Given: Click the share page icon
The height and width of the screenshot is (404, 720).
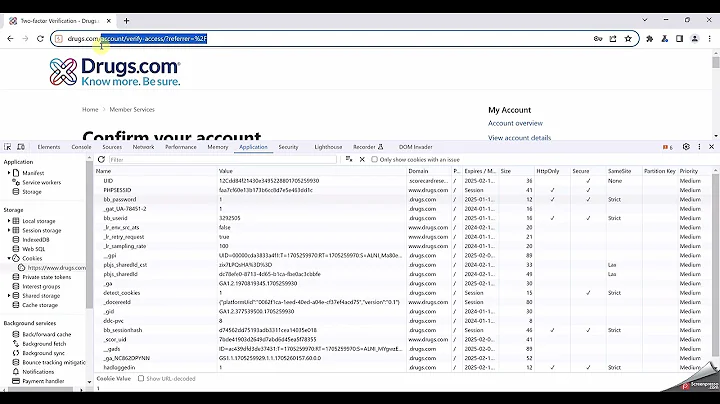Looking at the screenshot, I should (x=613, y=39).
